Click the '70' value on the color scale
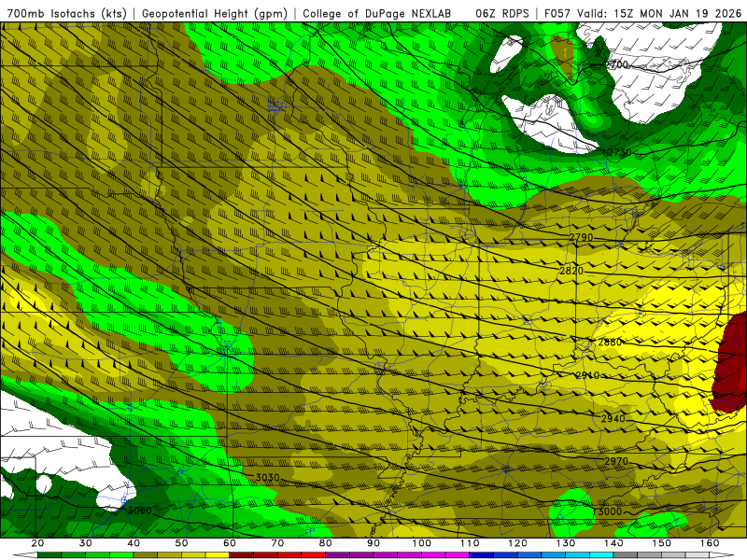 click(x=277, y=543)
